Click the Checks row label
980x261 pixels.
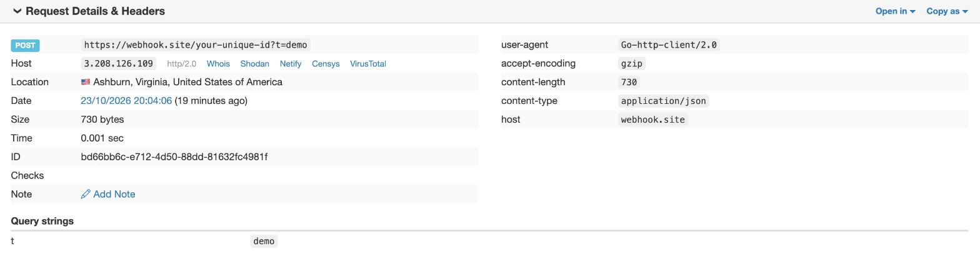pos(27,175)
